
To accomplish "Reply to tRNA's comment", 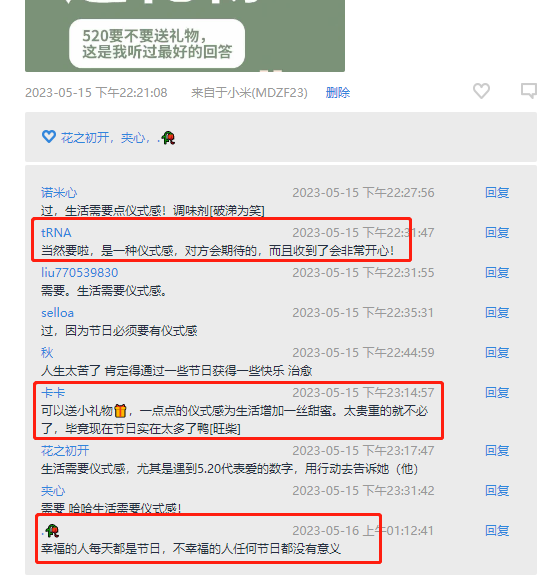I will 497,232.
